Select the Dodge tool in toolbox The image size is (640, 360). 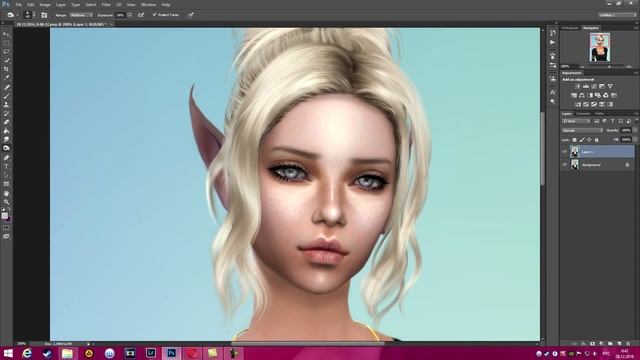[x=6, y=148]
